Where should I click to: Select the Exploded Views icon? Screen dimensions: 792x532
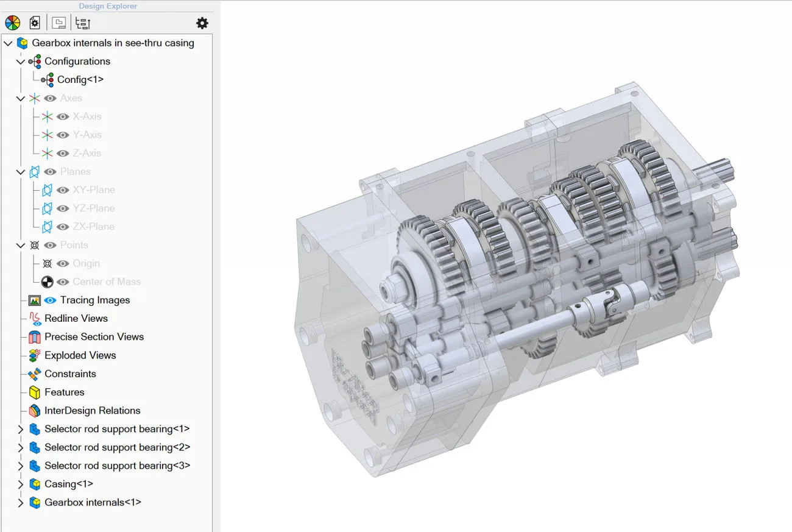(x=35, y=355)
